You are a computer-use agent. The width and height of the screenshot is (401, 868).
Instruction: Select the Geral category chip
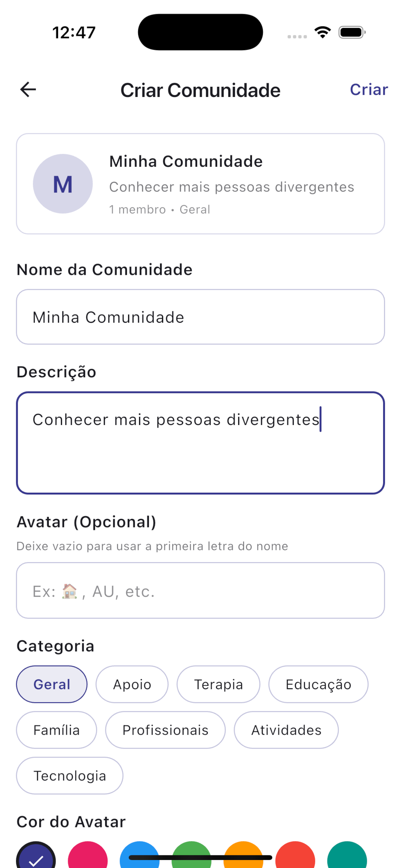(x=52, y=684)
